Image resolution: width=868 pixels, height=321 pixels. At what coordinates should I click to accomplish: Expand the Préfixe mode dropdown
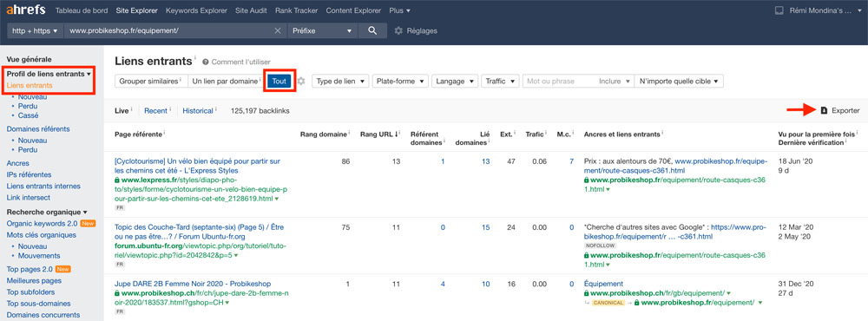pyautogui.click(x=323, y=31)
